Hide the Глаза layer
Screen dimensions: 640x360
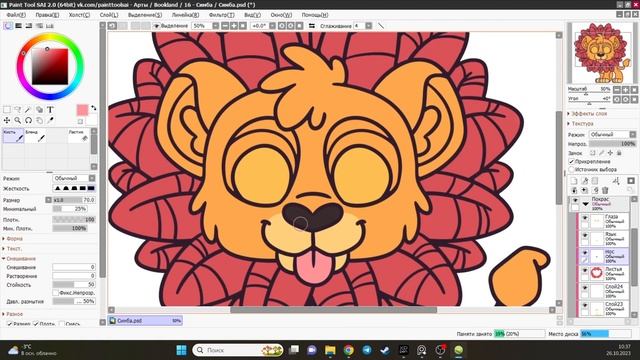(x=585, y=218)
